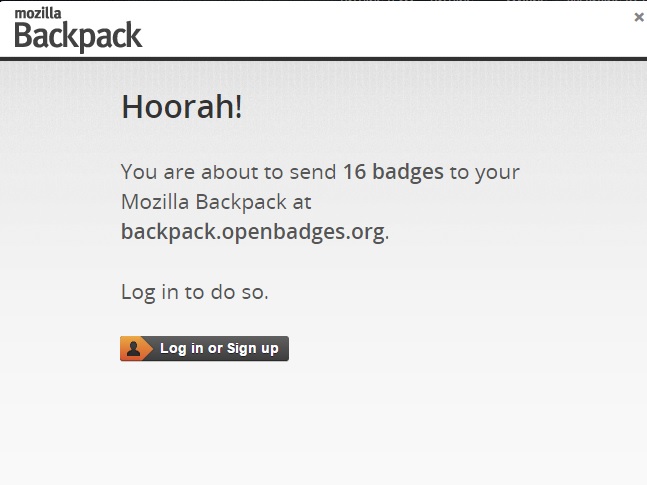Click the backpack.openbadges.org bold address
The height and width of the screenshot is (485, 647).
[x=253, y=232]
